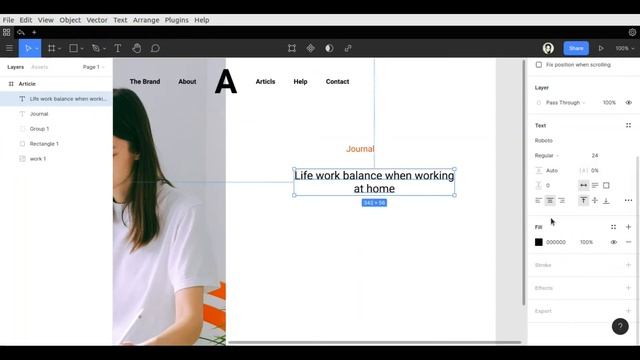The image size is (640, 360).
Task: Open the Roboto font family selector
Action: coord(544,140)
